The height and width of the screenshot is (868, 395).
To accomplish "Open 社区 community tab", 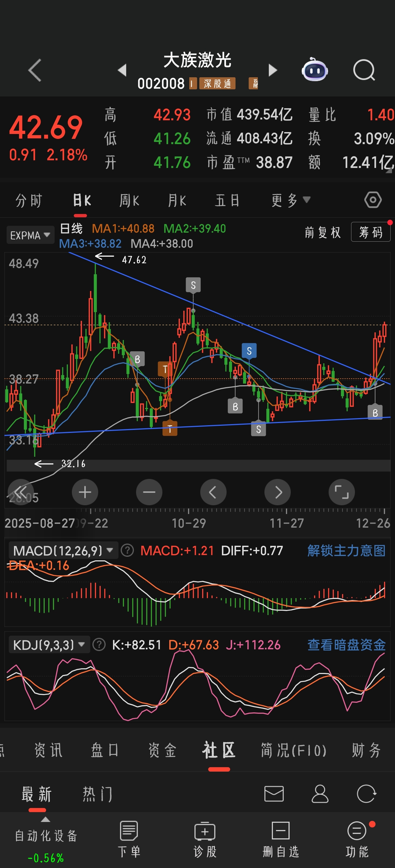I will point(219,750).
